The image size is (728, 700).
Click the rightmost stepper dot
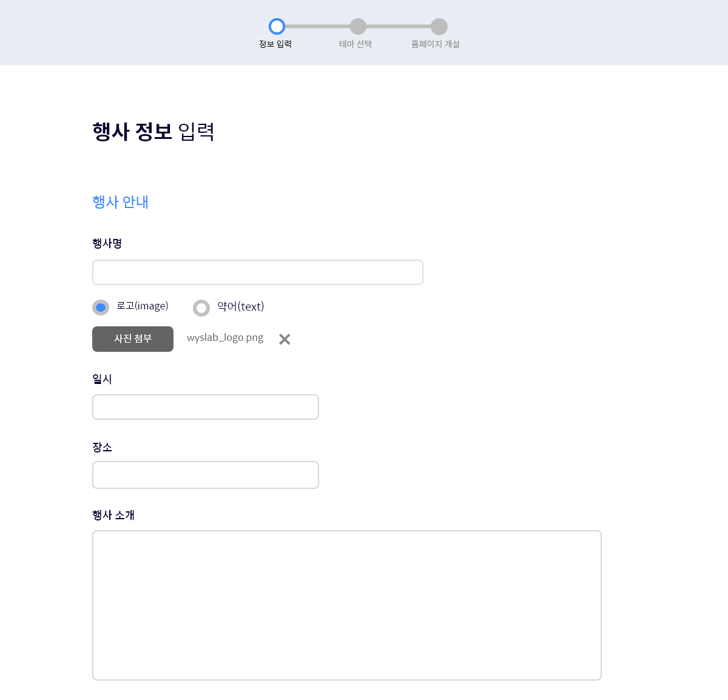coord(439,27)
